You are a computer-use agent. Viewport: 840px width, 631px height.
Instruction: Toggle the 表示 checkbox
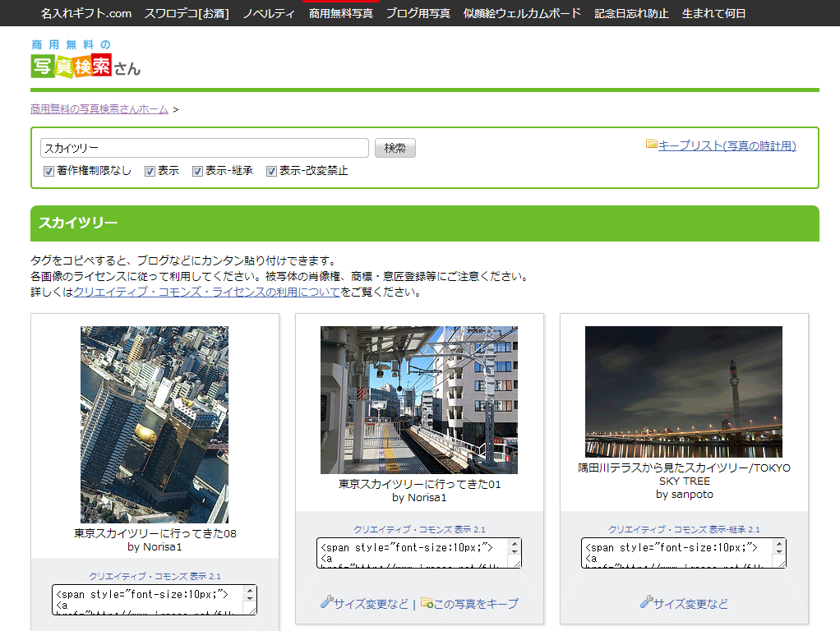[x=150, y=171]
